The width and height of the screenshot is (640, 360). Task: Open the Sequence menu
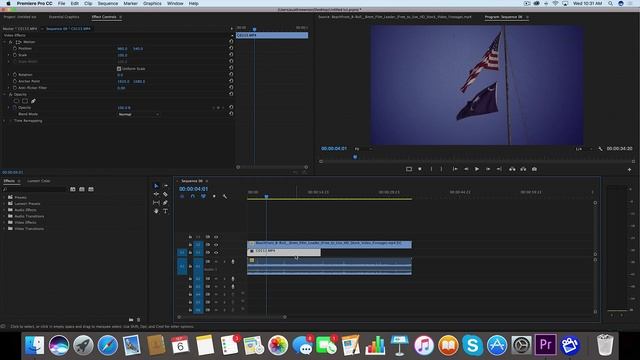[107, 3]
